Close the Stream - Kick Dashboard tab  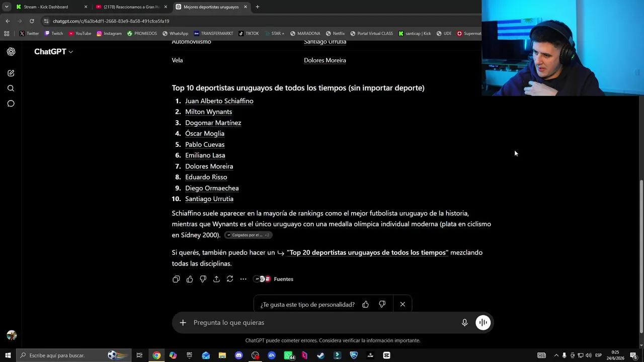point(86,7)
